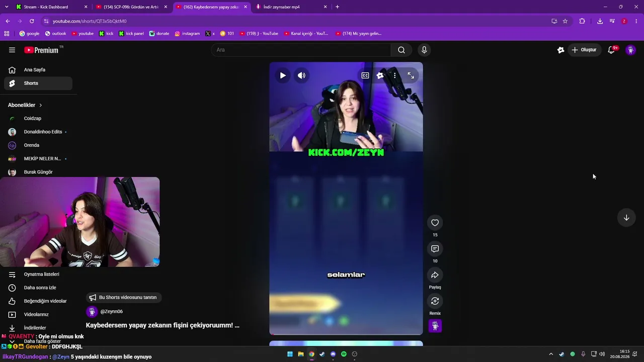Switch to the SCP-096 YouTube tab

(x=132, y=7)
